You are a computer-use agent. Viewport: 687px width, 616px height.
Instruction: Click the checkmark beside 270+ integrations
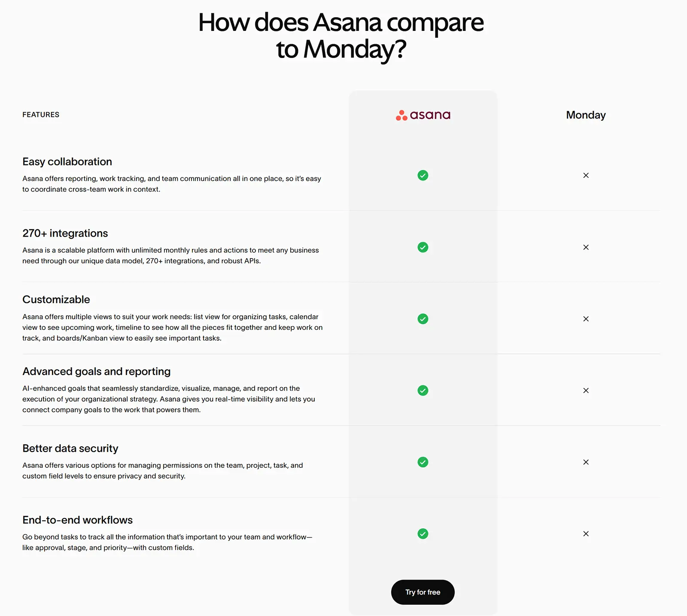point(423,247)
